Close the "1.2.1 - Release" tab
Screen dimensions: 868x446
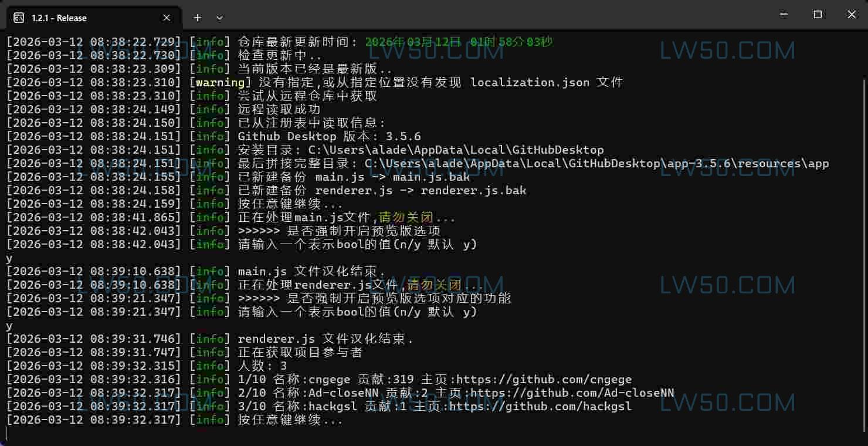(x=166, y=18)
